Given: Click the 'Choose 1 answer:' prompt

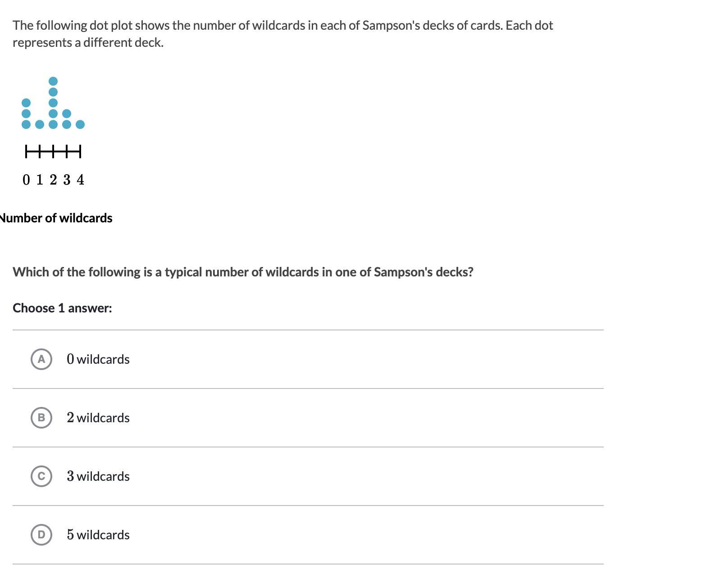Looking at the screenshot, I should point(62,308).
